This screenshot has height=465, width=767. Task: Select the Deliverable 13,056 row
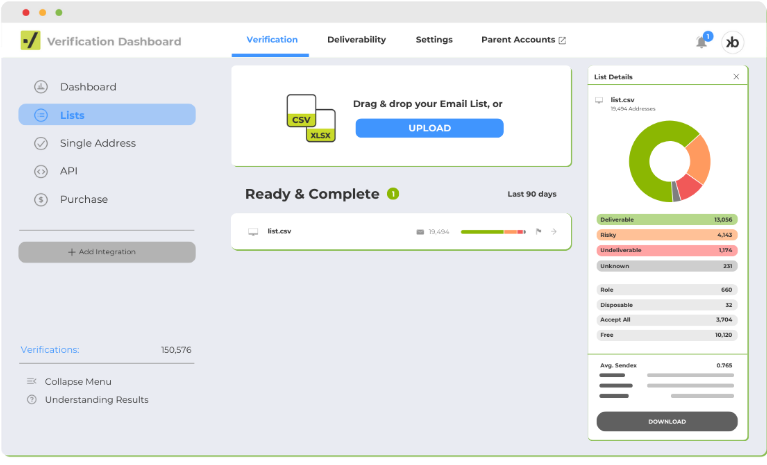point(667,220)
